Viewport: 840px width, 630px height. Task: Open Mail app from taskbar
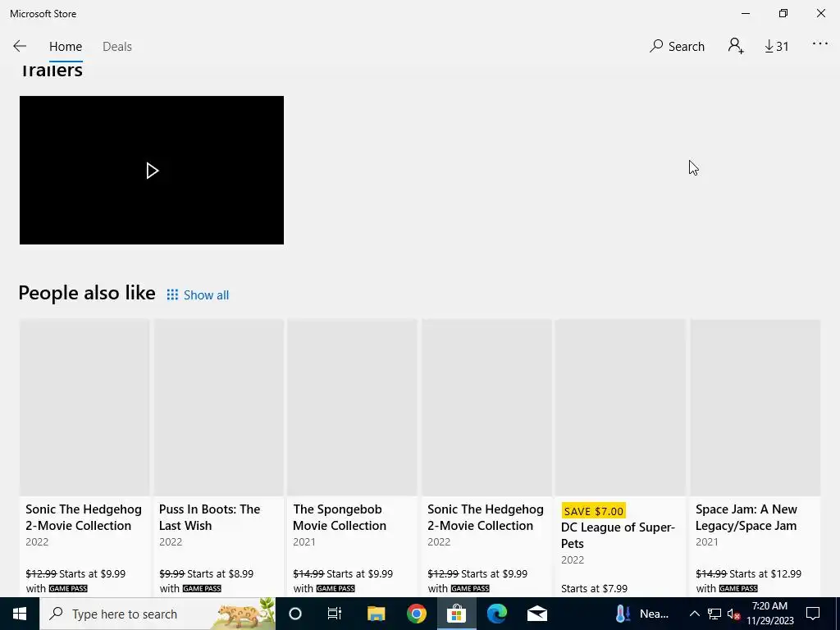(x=536, y=614)
